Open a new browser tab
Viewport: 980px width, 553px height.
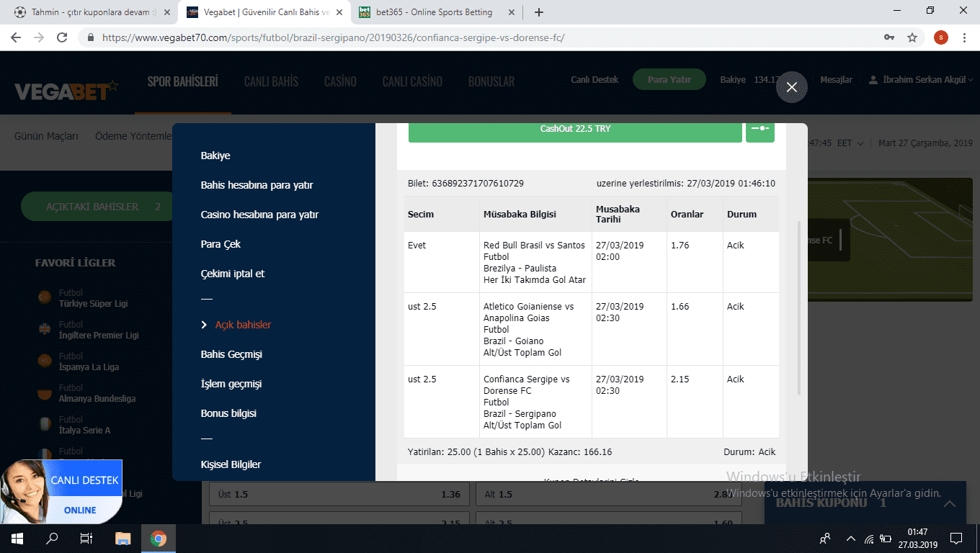pyautogui.click(x=539, y=12)
